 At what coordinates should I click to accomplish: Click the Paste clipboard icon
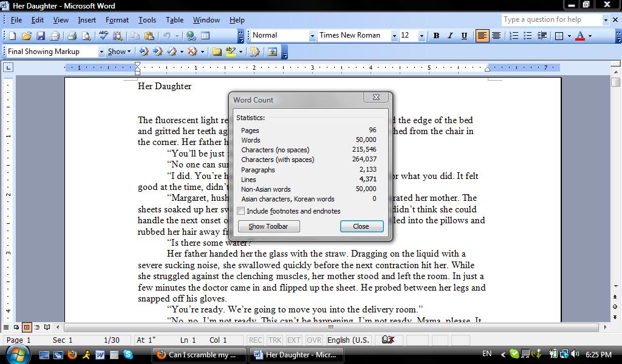click(x=149, y=36)
